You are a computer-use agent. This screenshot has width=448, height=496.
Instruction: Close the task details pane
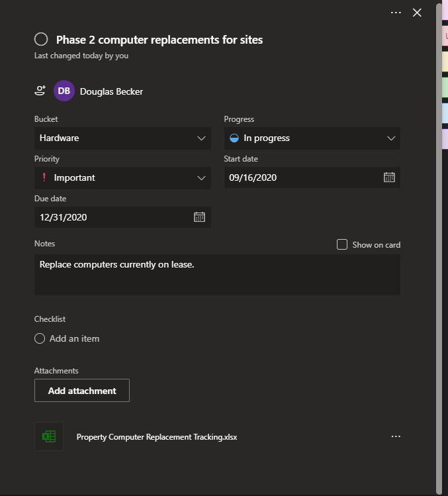[417, 13]
